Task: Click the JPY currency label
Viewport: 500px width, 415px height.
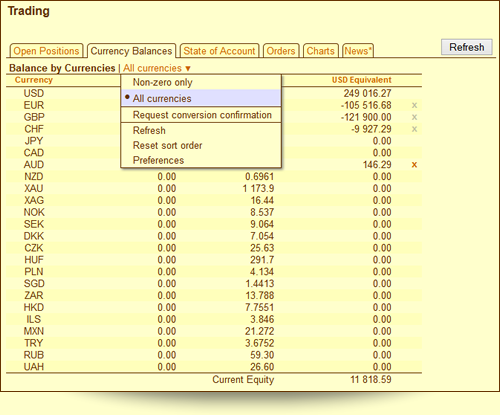Action: [34, 141]
